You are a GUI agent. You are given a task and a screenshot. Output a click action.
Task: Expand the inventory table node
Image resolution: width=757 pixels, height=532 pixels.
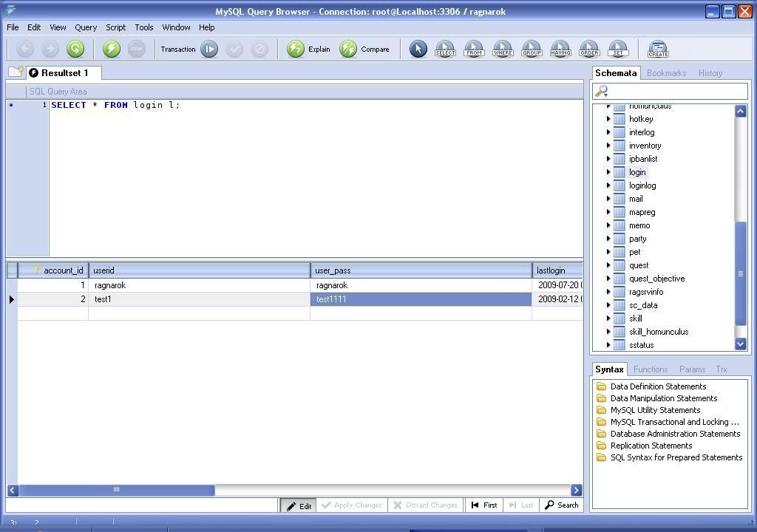pos(608,146)
